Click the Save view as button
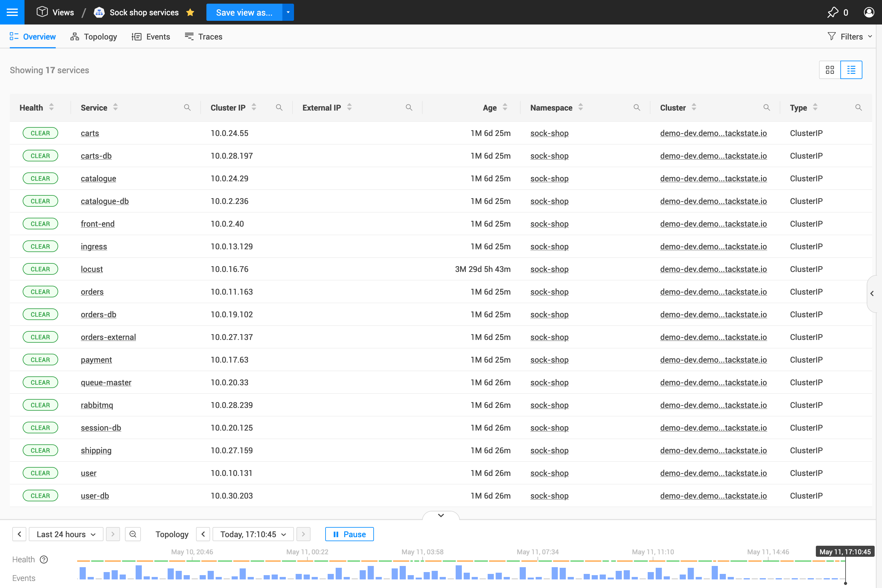 (x=244, y=12)
